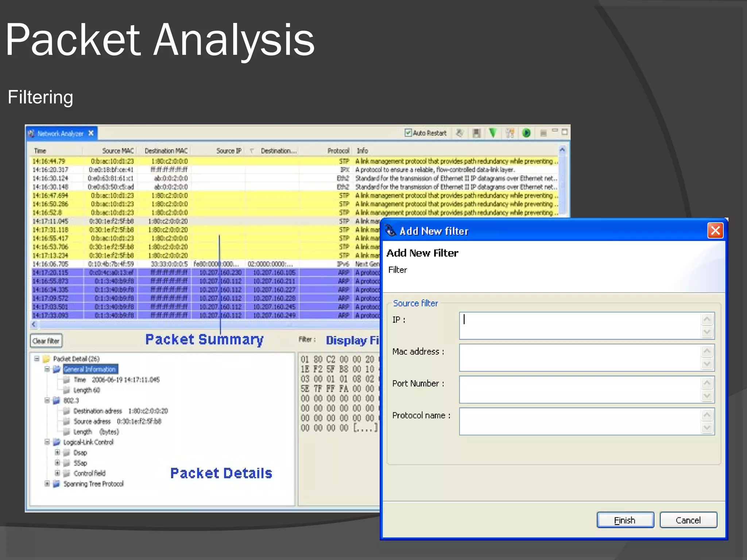Image resolution: width=747 pixels, height=560 pixels.
Task: Click the Clear filter button
Action: tap(46, 341)
